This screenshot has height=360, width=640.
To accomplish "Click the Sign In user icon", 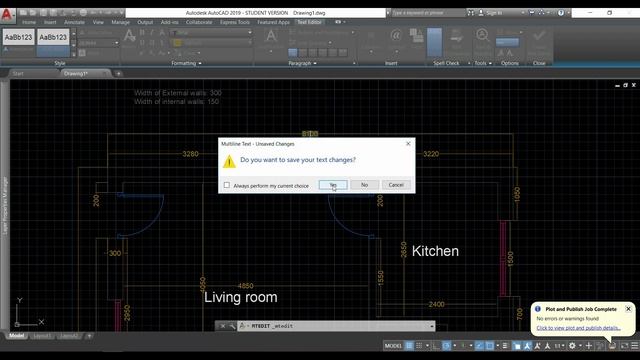I will 481,13.
